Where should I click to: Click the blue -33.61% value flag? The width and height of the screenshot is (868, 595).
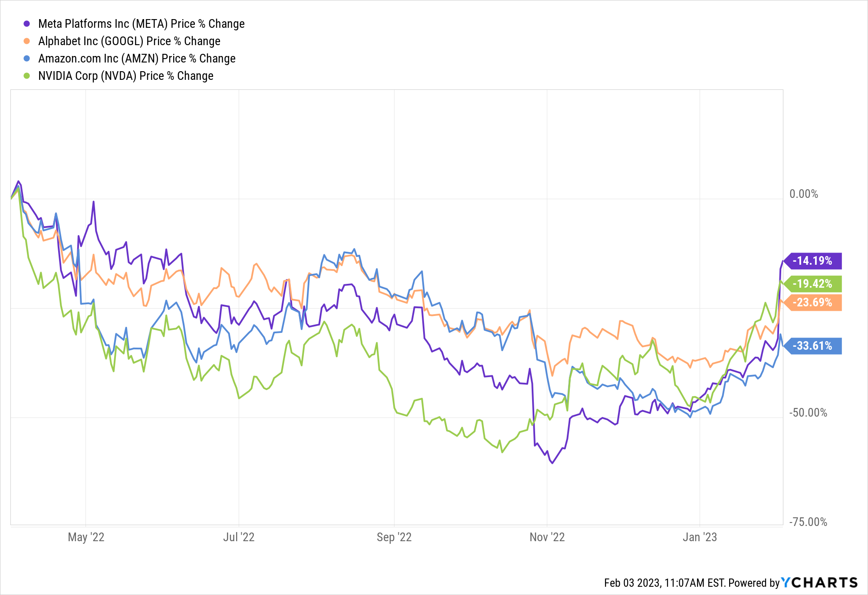[x=812, y=346]
